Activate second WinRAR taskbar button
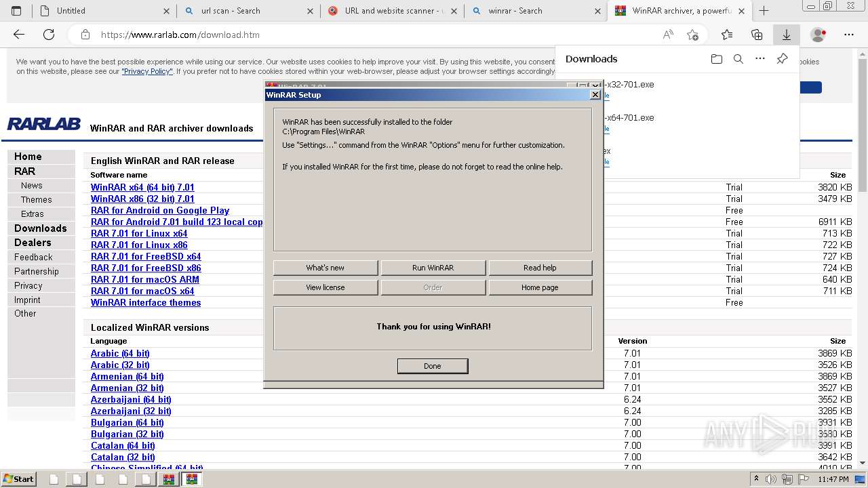The height and width of the screenshot is (488, 868). tap(193, 479)
